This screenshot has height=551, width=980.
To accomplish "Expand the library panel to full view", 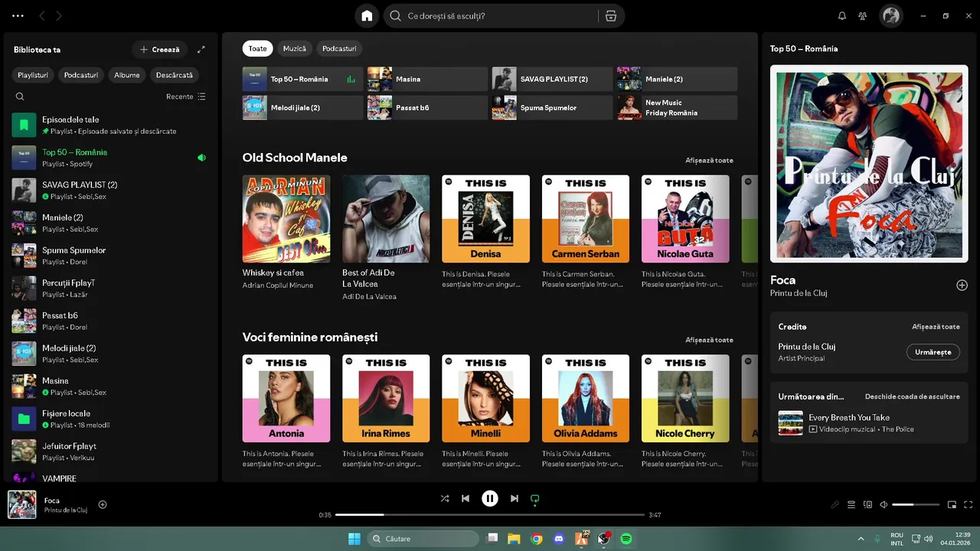I will pyautogui.click(x=201, y=50).
